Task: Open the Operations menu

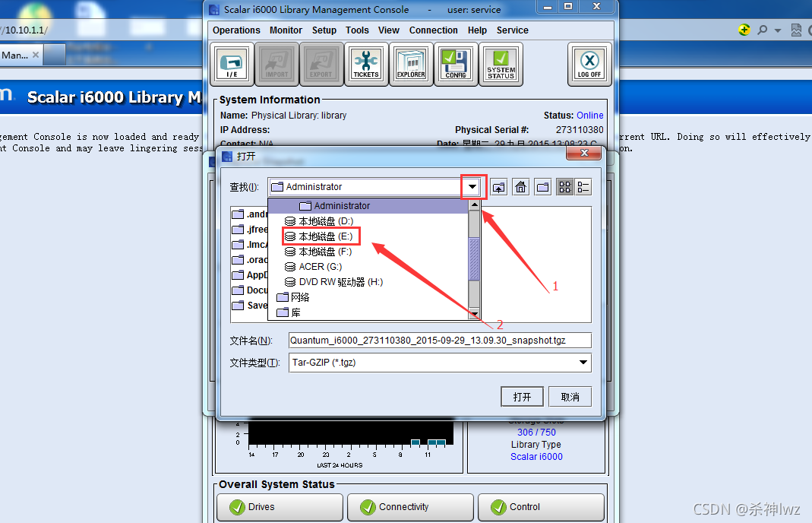Action: pos(236,30)
